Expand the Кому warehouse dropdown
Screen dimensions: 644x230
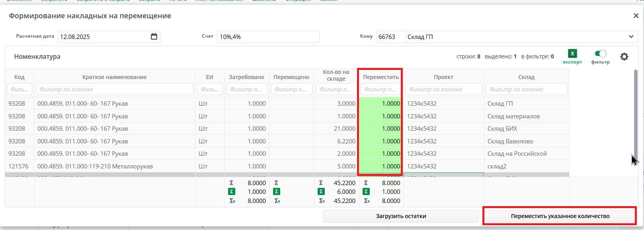(631, 37)
